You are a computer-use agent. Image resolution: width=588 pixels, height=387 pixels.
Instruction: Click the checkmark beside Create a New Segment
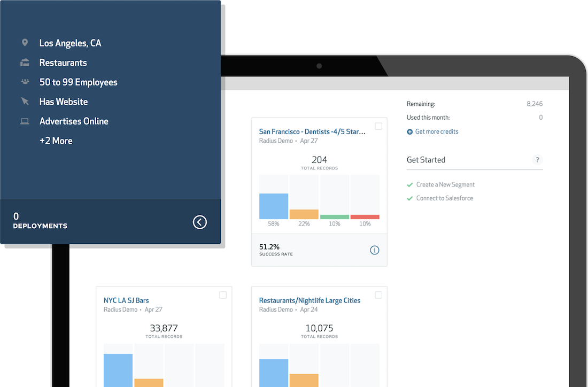coord(410,185)
